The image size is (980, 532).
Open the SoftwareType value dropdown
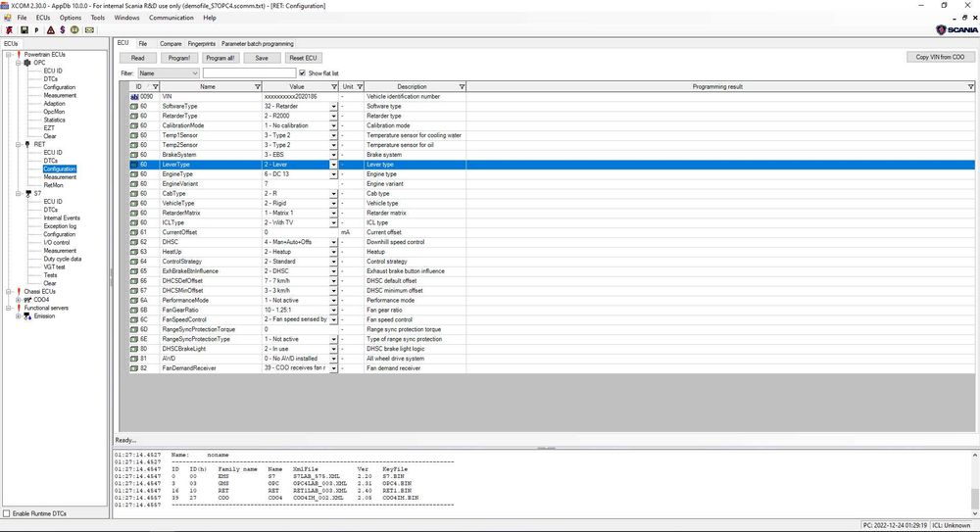[x=334, y=107]
